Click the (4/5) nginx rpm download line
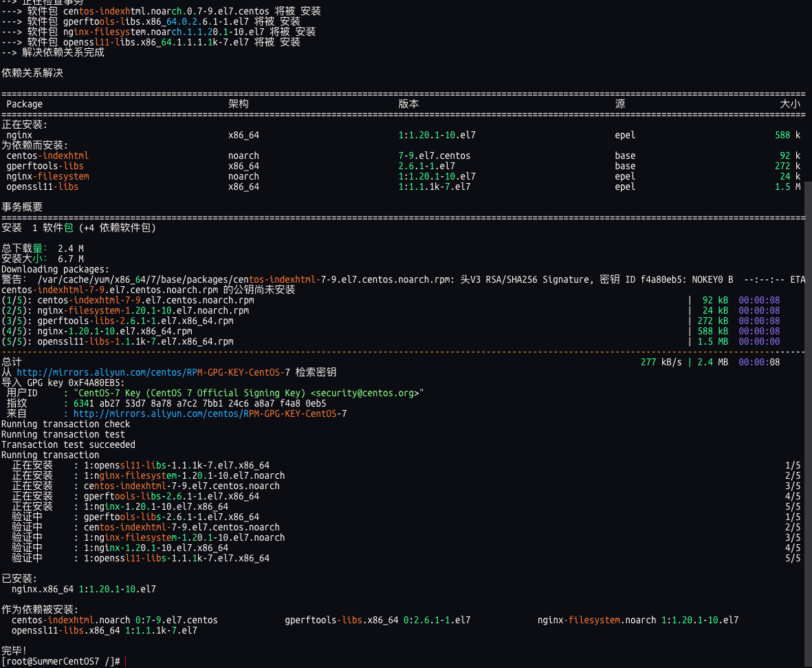The image size is (812, 668). tap(391, 332)
